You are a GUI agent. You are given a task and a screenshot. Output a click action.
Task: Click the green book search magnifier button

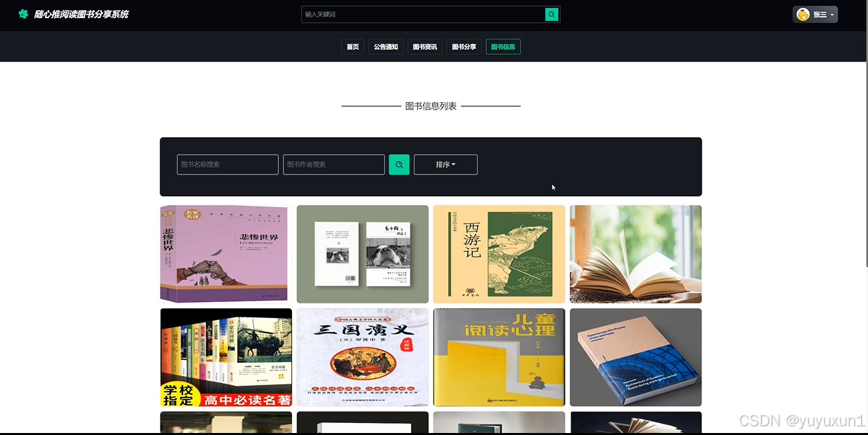click(x=399, y=164)
